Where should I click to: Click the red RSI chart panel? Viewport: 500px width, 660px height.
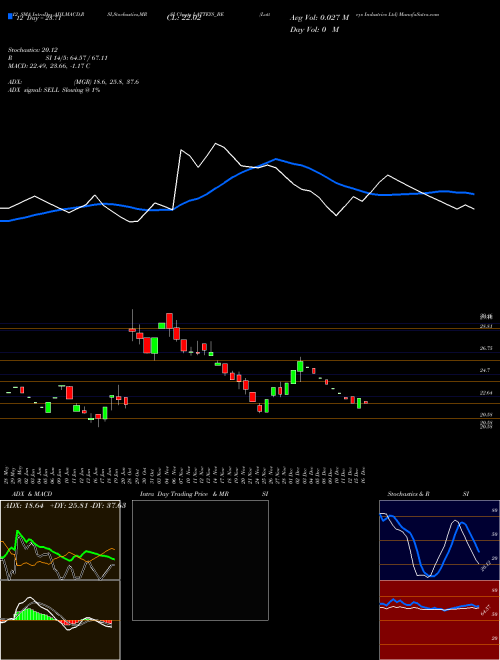(439, 620)
